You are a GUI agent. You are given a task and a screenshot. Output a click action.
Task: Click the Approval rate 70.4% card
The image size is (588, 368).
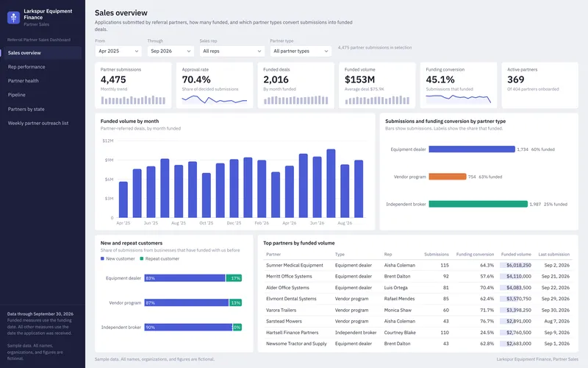click(x=215, y=85)
